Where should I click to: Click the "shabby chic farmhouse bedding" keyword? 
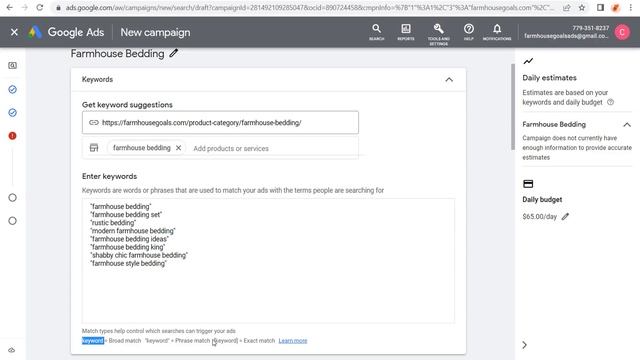click(139, 255)
